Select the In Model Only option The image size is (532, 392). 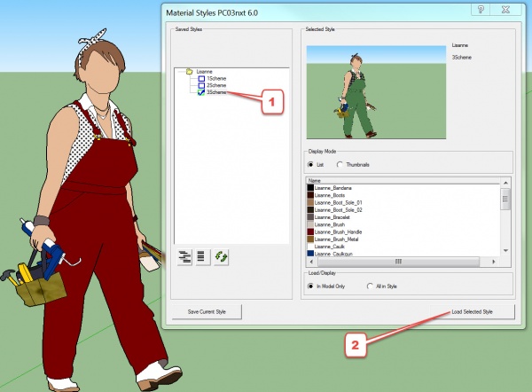point(311,286)
